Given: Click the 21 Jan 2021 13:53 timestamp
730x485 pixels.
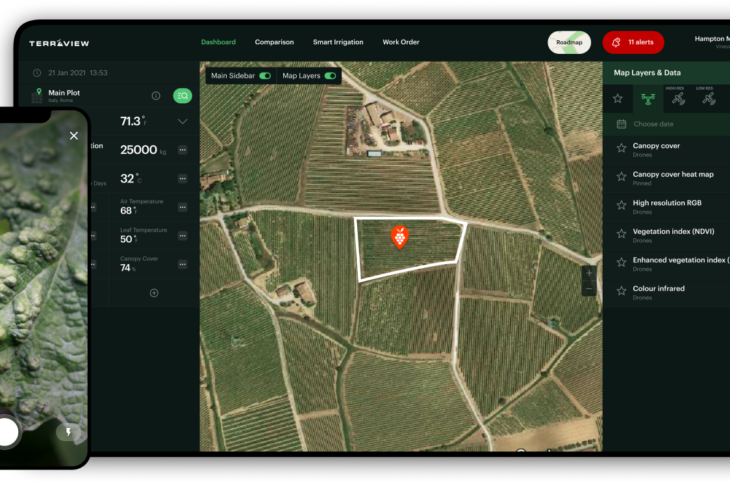Looking at the screenshot, I should (78, 73).
